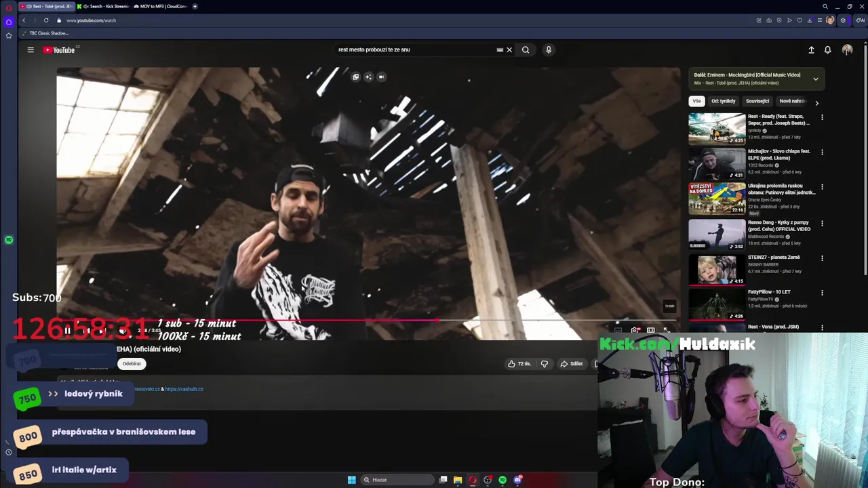Open File Explorer on the taskbar

458,480
